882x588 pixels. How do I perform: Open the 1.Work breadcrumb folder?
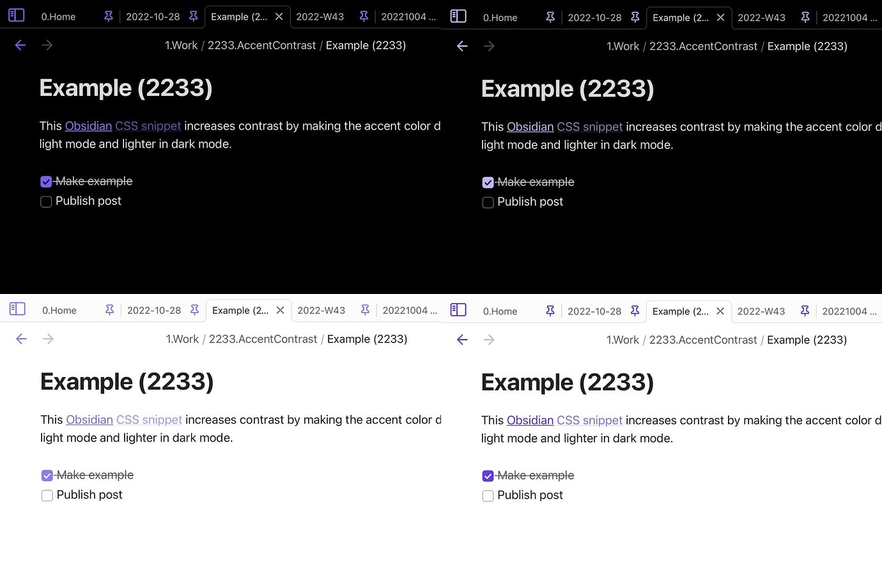(x=181, y=45)
